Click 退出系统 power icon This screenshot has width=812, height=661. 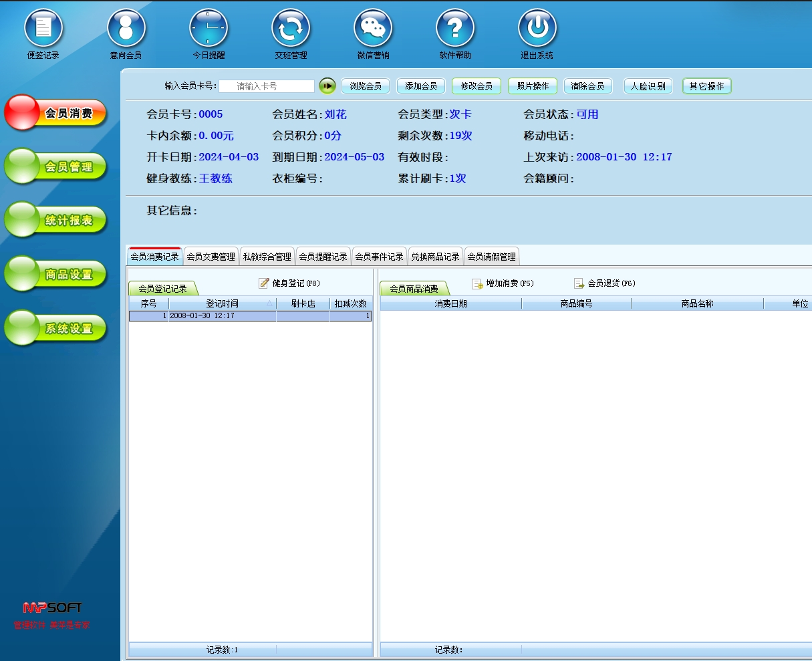click(x=537, y=29)
